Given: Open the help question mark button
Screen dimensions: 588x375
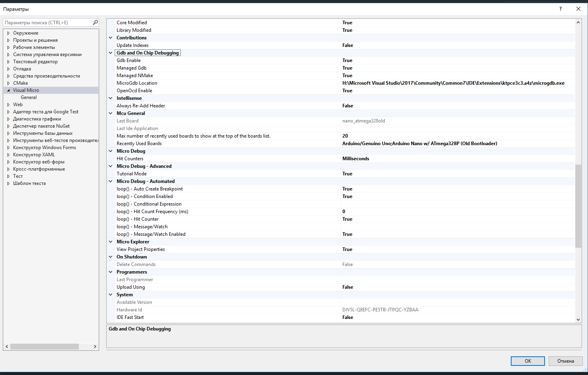Looking at the screenshot, I should coord(561,9).
